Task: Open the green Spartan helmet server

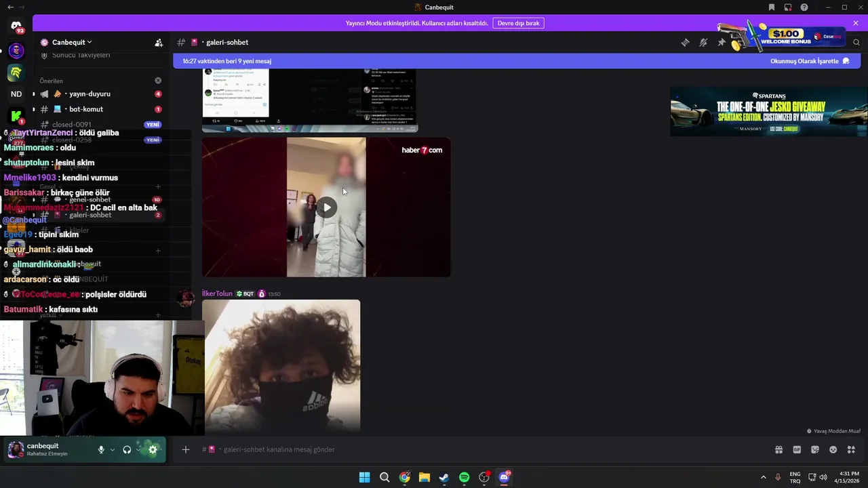Action: coord(16,72)
